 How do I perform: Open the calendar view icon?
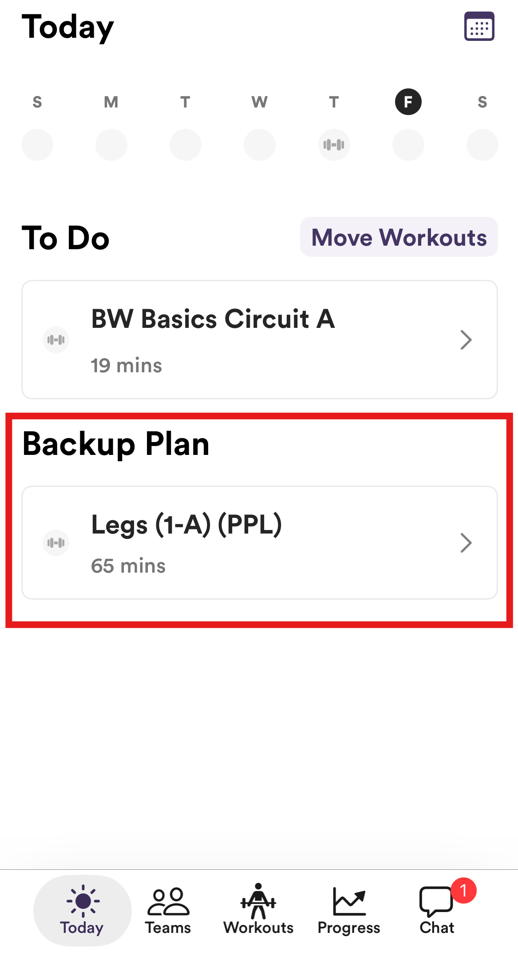[x=479, y=27]
